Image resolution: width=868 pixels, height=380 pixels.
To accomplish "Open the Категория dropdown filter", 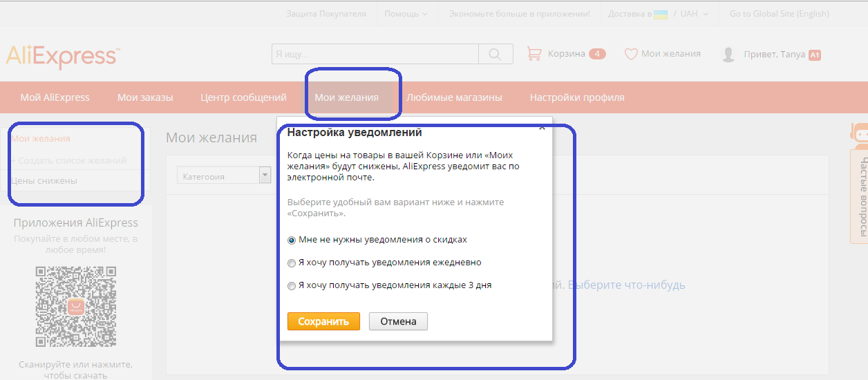I will (224, 176).
